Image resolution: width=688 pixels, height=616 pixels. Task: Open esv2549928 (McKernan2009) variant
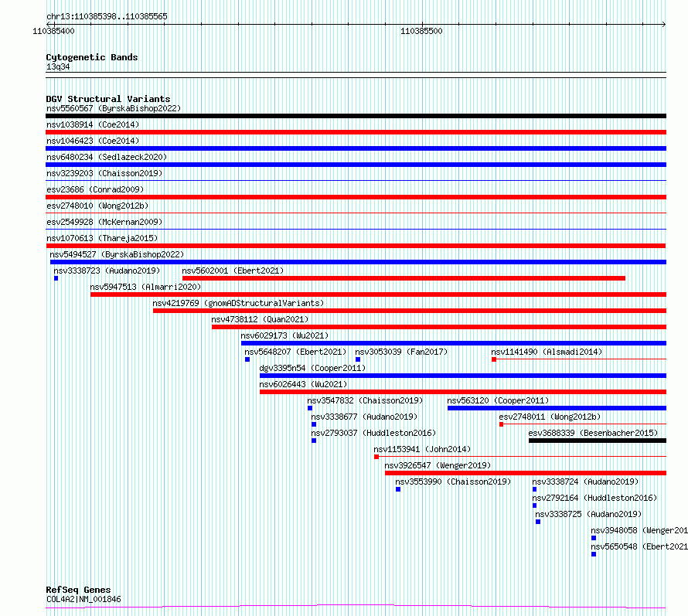[x=104, y=222]
